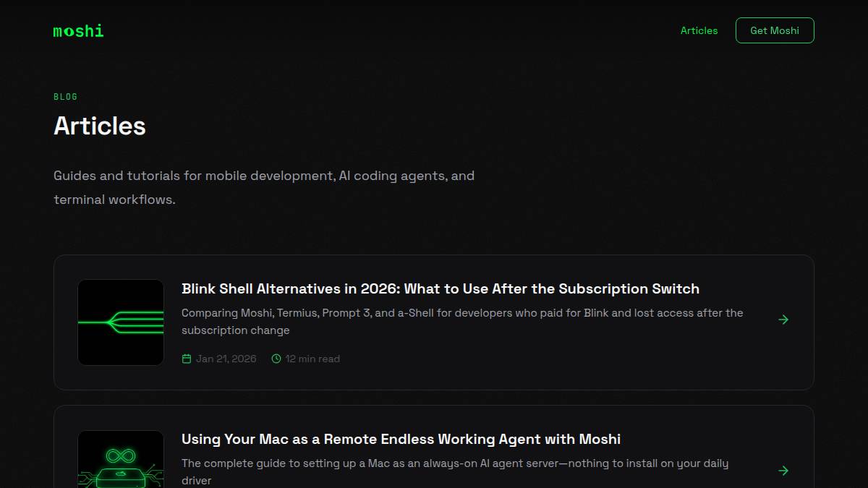Click the '12 min read' text

[312, 359]
